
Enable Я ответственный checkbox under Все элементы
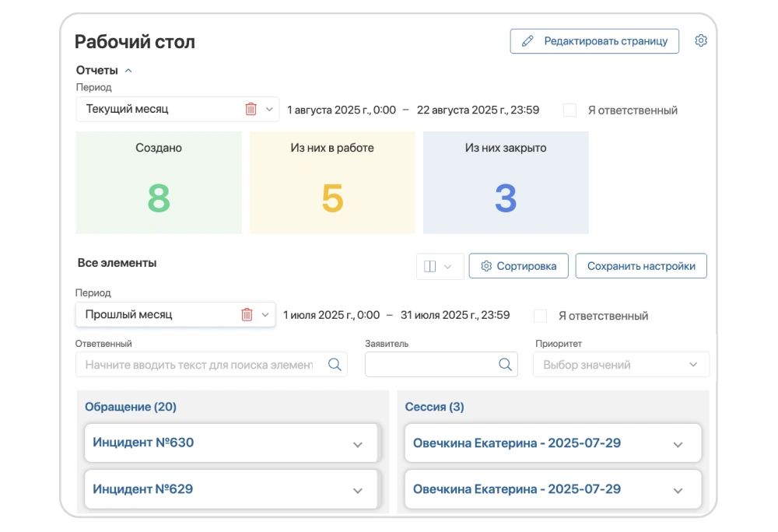[541, 316]
